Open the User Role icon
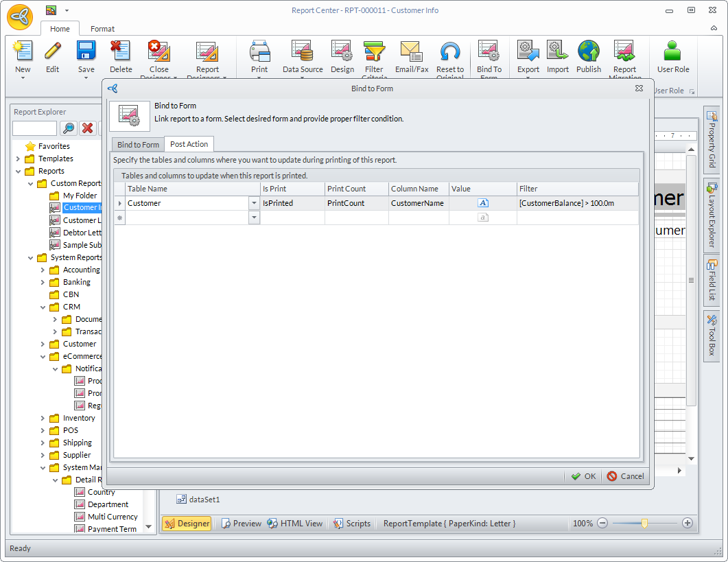 click(672, 52)
